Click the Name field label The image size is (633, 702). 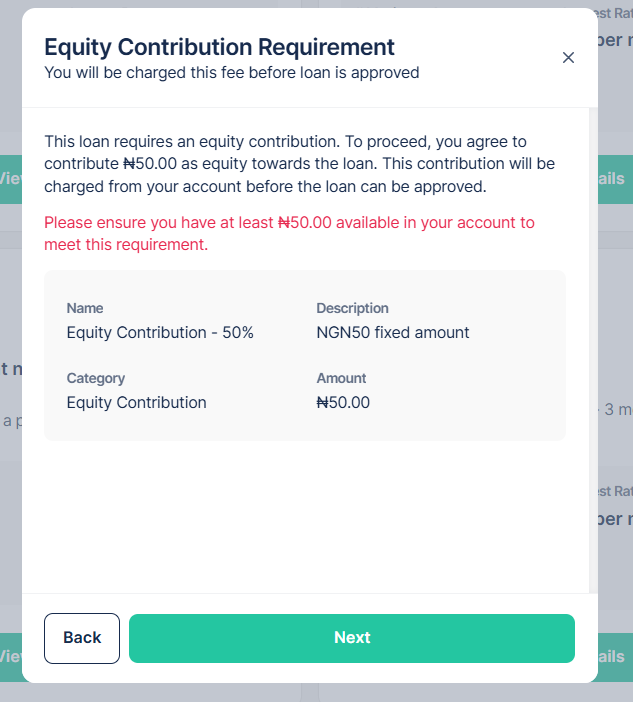[x=85, y=308]
